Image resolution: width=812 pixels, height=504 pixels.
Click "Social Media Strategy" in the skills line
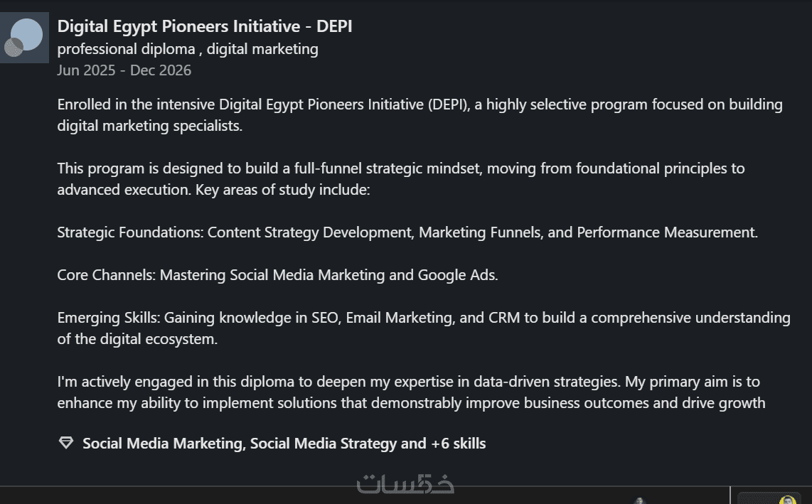click(x=323, y=444)
